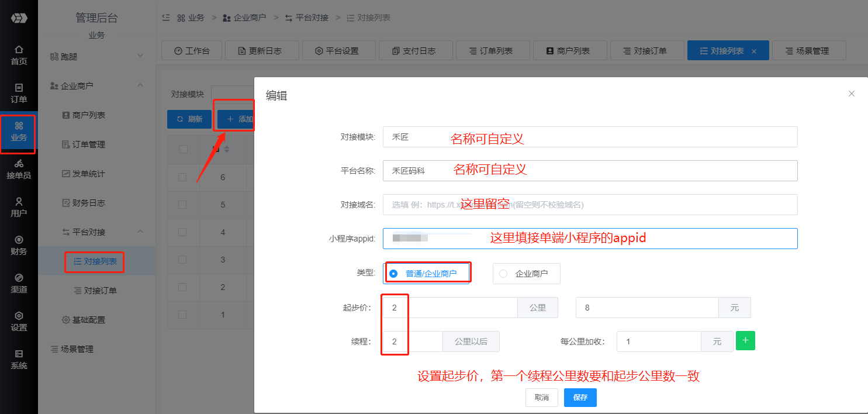
Task: Switch to the 商户列表 tab
Action: tap(569, 51)
